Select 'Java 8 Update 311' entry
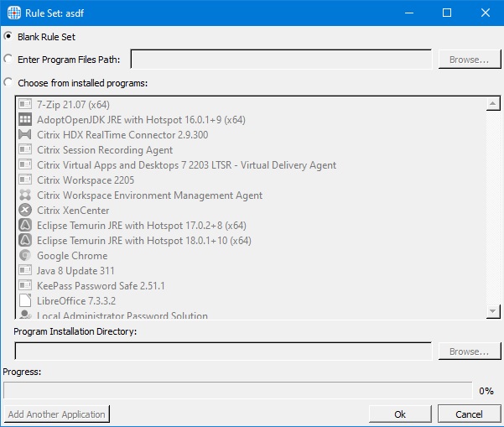 [x=75, y=271]
